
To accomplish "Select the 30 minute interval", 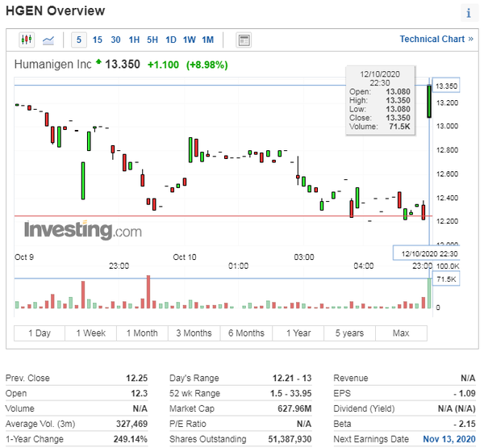I will [115, 40].
